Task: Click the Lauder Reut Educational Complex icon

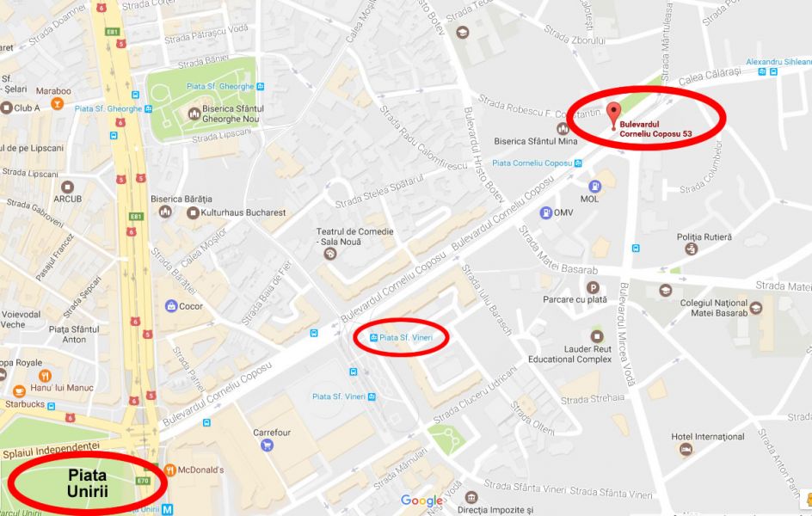Action: (x=597, y=336)
